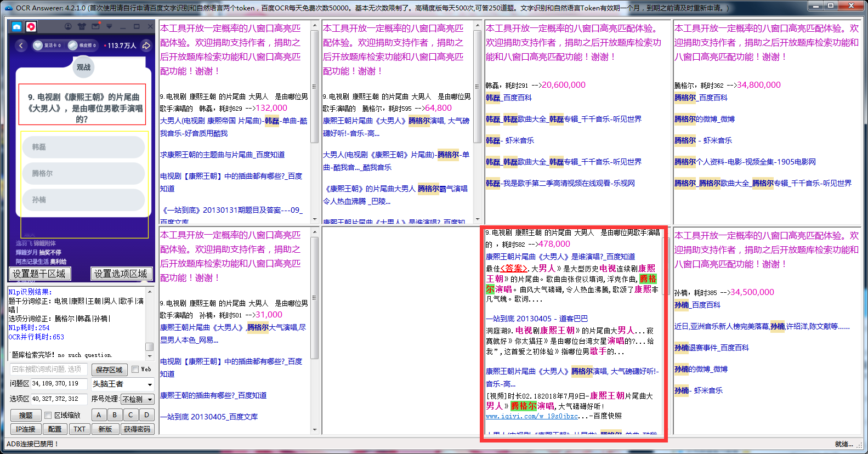Click the shirt skin icon in emulator bar

tap(82, 26)
